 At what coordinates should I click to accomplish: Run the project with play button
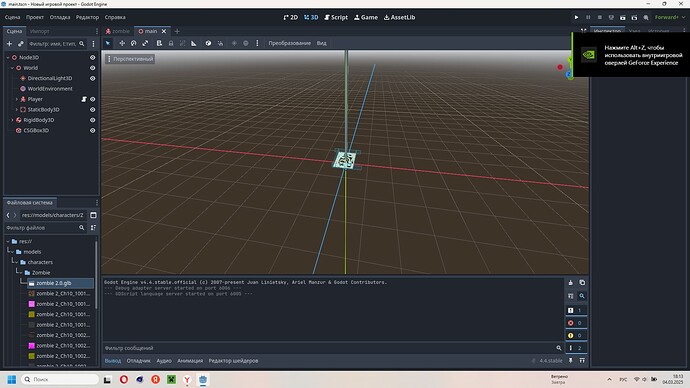click(576, 17)
